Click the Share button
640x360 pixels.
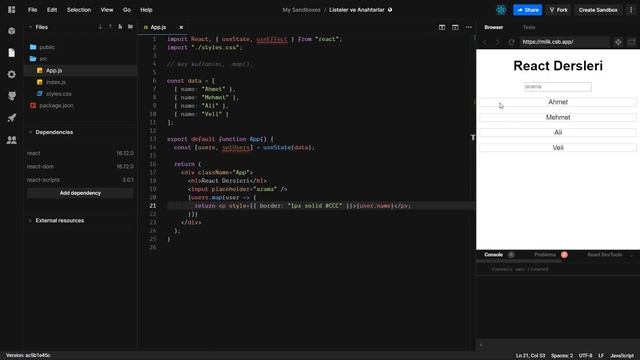527,10
